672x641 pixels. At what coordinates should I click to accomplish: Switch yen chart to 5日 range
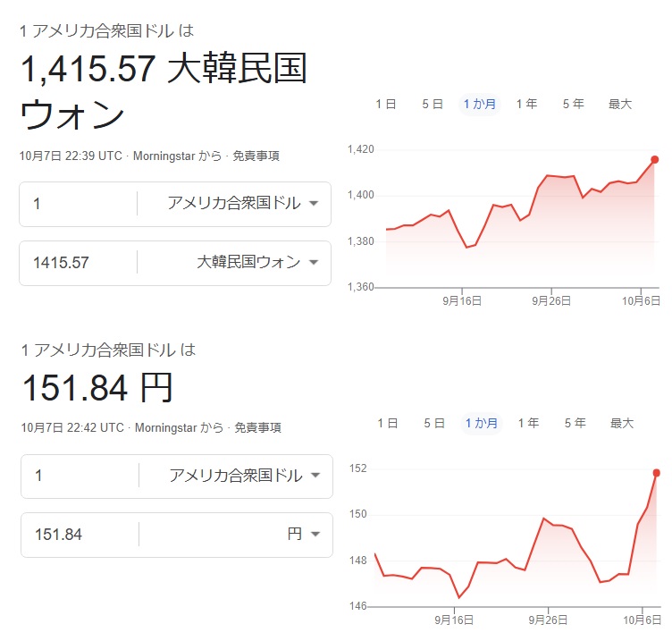434,423
